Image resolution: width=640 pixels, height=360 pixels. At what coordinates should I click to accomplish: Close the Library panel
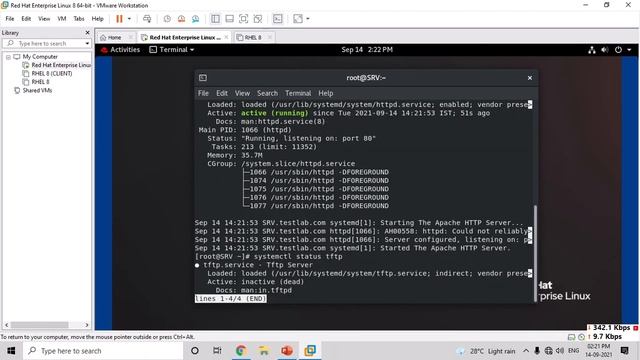(87, 33)
